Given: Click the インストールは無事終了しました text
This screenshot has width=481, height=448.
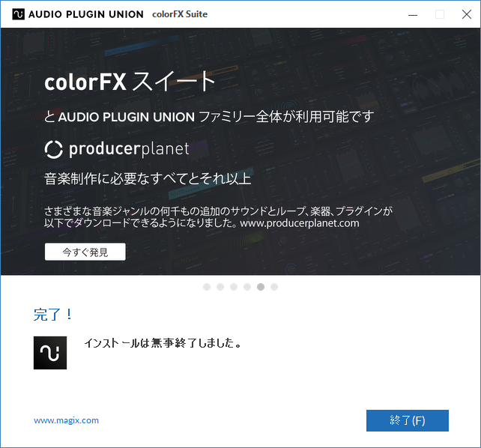Looking at the screenshot, I should coord(163,343).
